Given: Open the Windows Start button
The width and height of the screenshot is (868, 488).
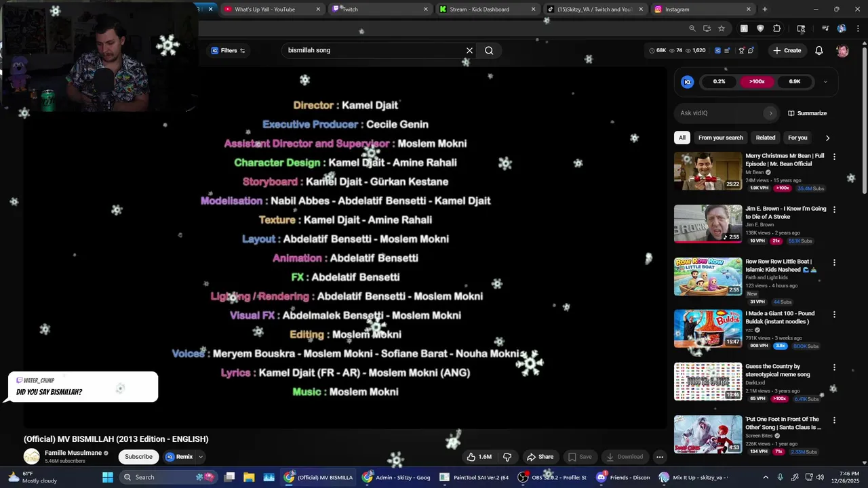Looking at the screenshot, I should [107, 477].
